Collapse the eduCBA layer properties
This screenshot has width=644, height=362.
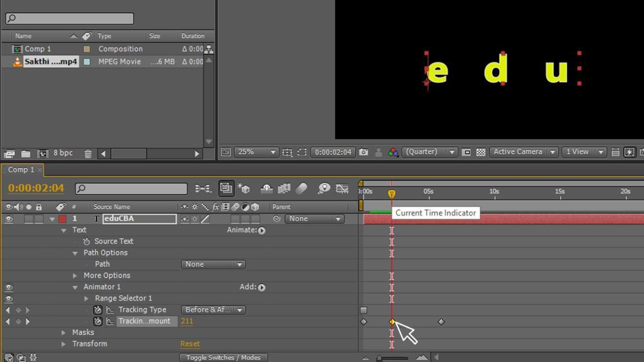pos(52,219)
